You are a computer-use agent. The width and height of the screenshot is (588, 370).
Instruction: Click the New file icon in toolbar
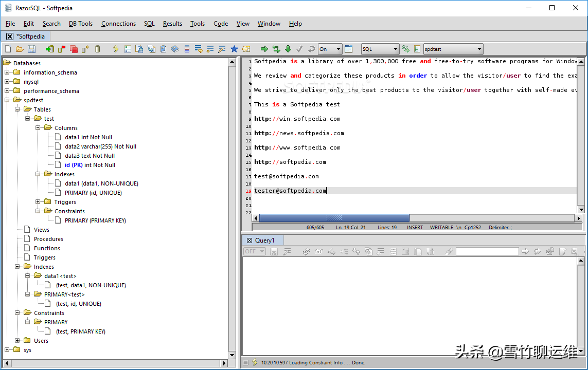tap(8, 49)
